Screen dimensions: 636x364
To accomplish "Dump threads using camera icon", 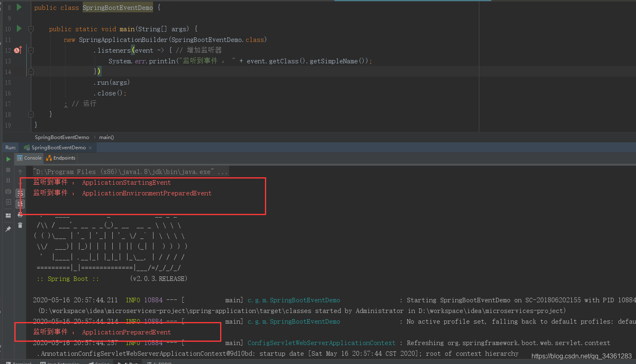I will pyautogui.click(x=8, y=191).
